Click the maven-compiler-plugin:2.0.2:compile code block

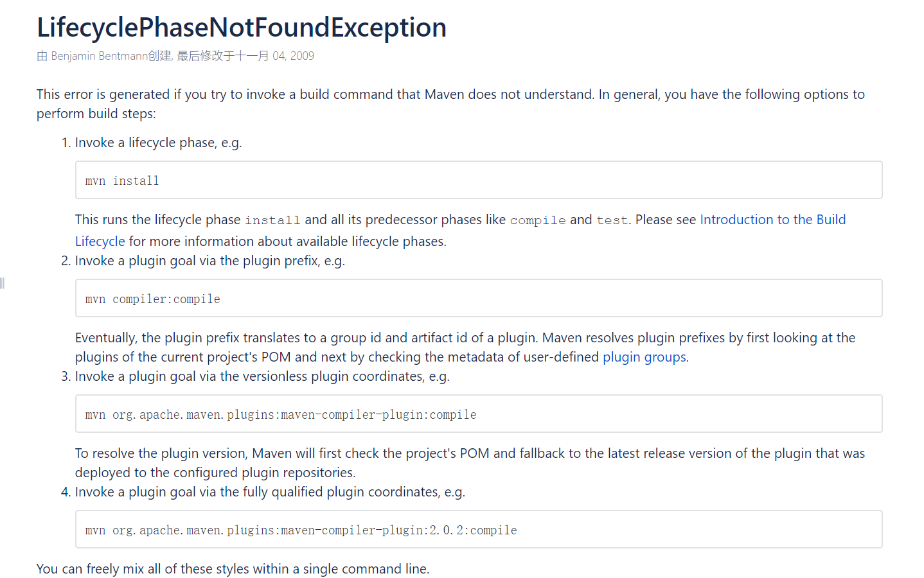(478, 530)
